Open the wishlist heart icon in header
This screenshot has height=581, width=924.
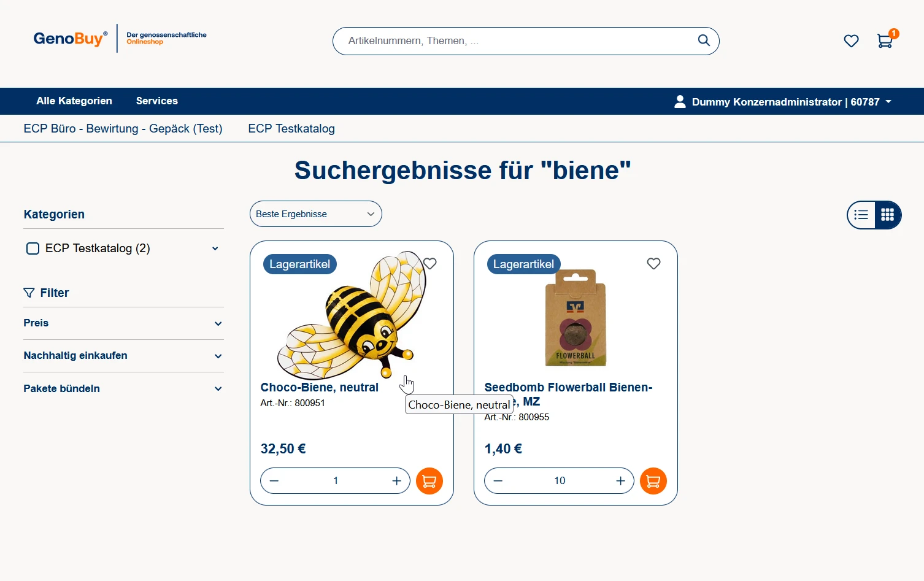pyautogui.click(x=851, y=41)
